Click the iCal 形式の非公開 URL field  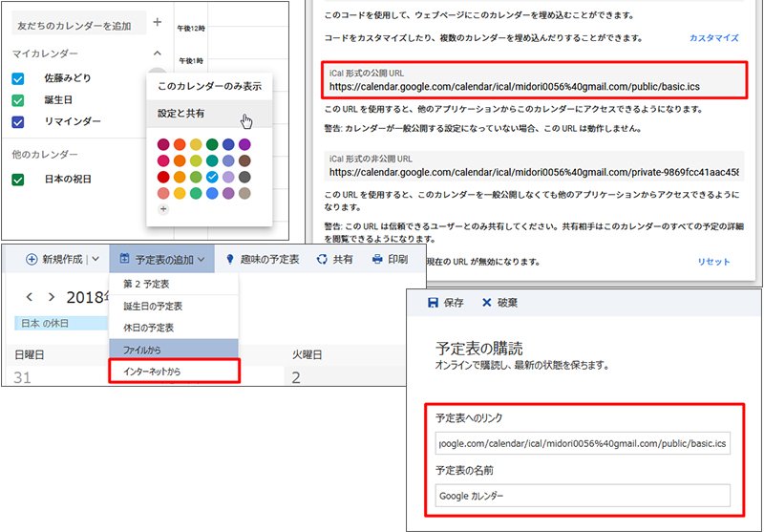[x=534, y=165]
